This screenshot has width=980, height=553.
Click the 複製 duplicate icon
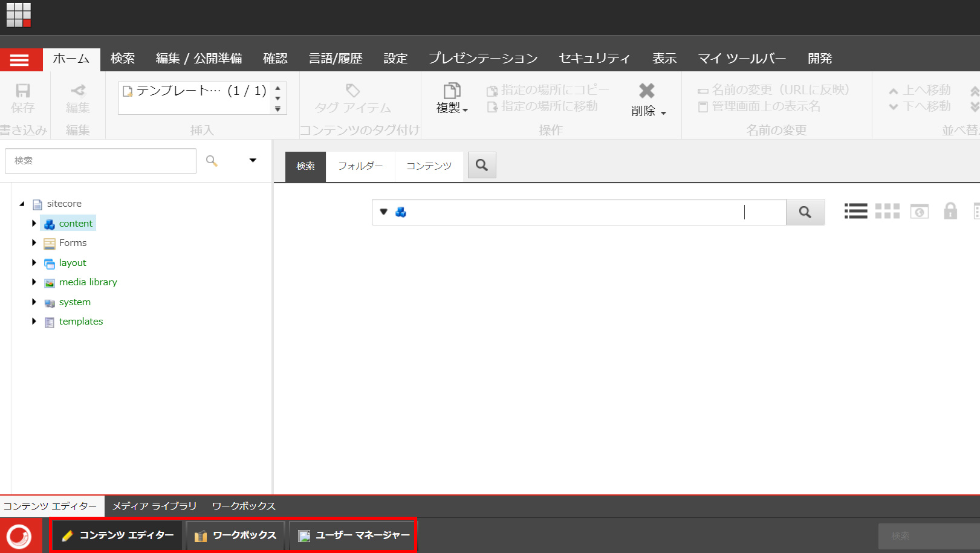(452, 91)
